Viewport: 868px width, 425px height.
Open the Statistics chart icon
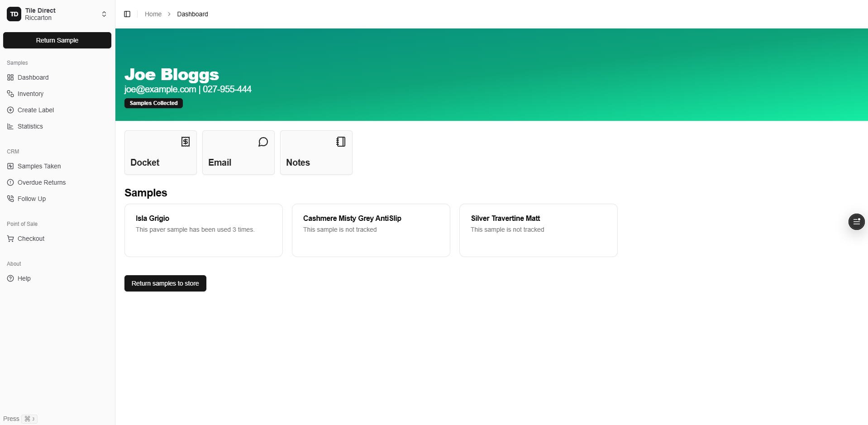(10, 126)
